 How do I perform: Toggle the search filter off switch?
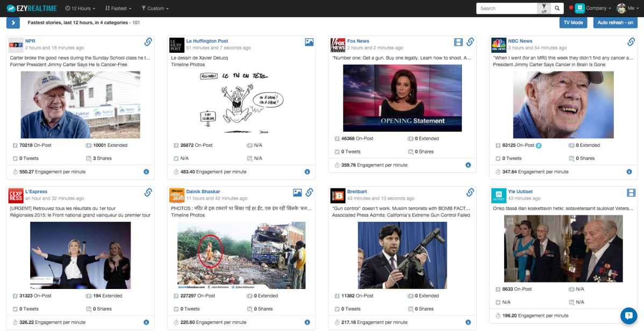tap(544, 8)
